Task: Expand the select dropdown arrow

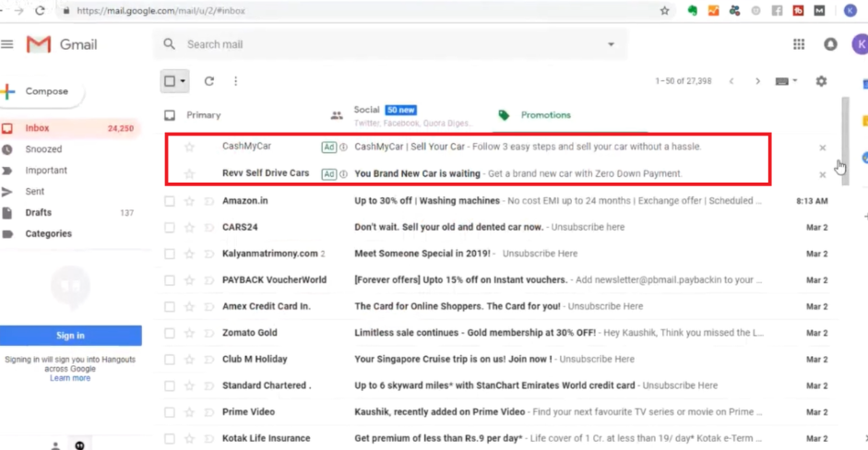Action: point(183,81)
